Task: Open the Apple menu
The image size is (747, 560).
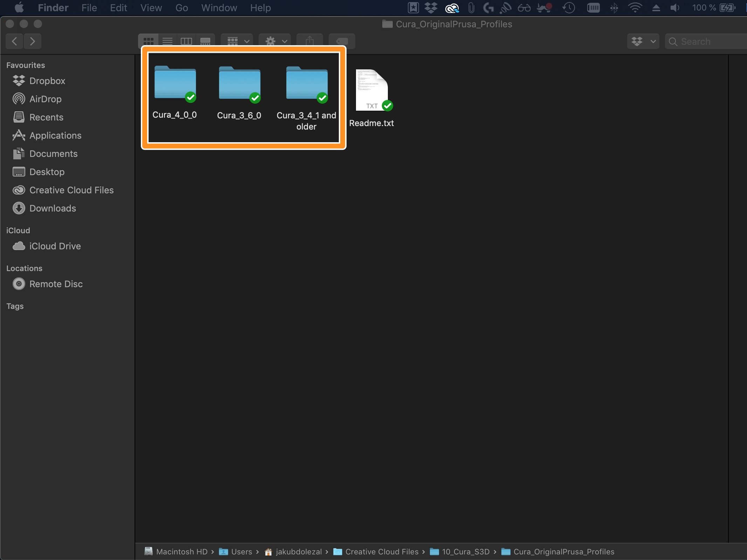Action: point(19,8)
